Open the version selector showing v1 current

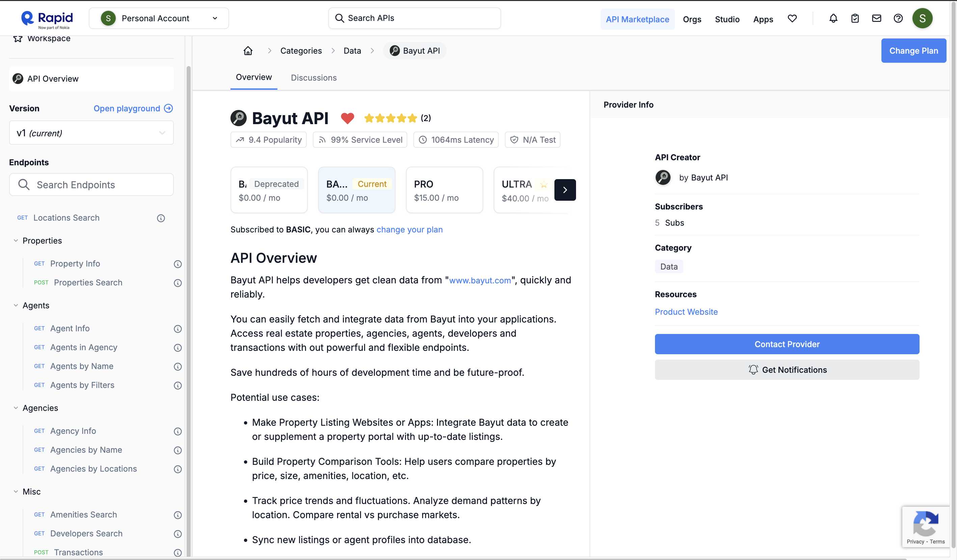[x=91, y=133]
